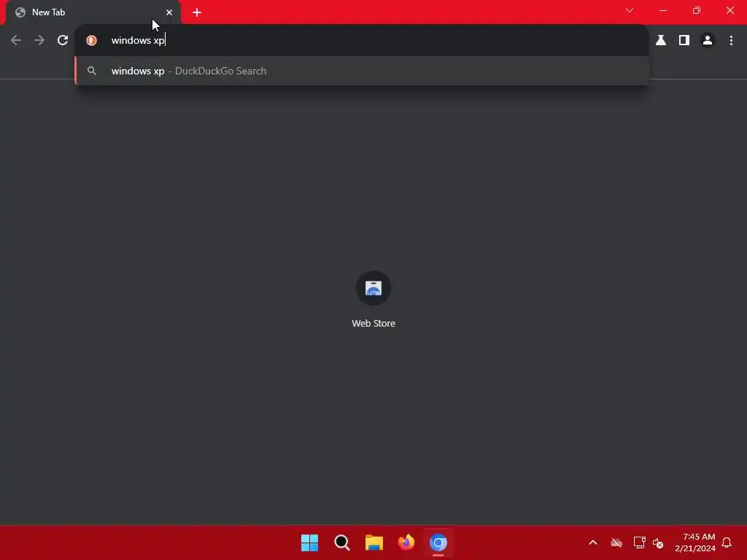Image resolution: width=747 pixels, height=560 pixels.
Task: Open Chrome three-dot menu
Action: 731,41
